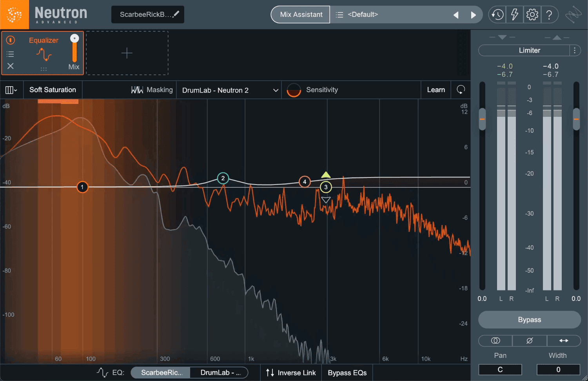Click the output gain 0.0 value
Image resolution: width=588 pixels, height=381 pixels.
tap(576, 299)
